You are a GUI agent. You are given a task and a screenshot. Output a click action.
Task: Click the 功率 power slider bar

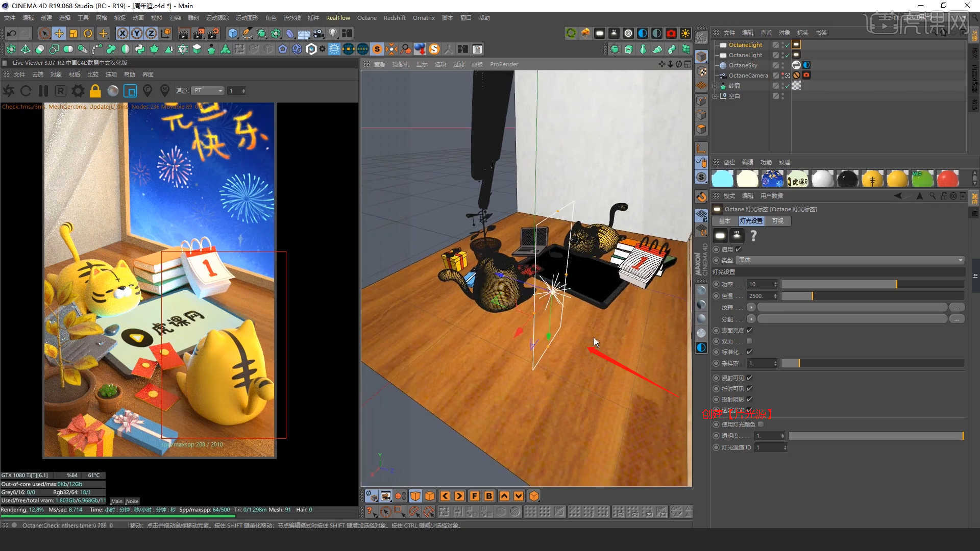(x=872, y=284)
